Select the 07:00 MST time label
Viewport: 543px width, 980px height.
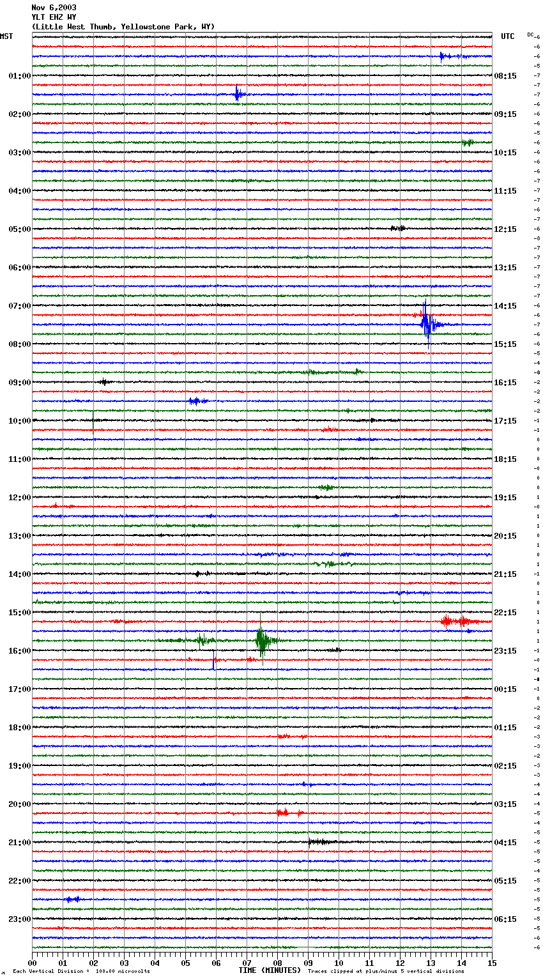[x=20, y=306]
